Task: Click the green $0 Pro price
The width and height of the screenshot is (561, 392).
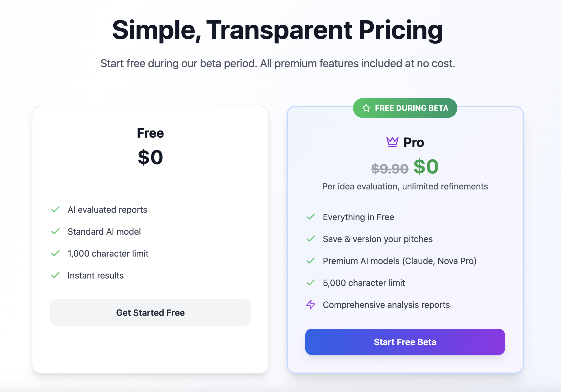Action: tap(426, 167)
